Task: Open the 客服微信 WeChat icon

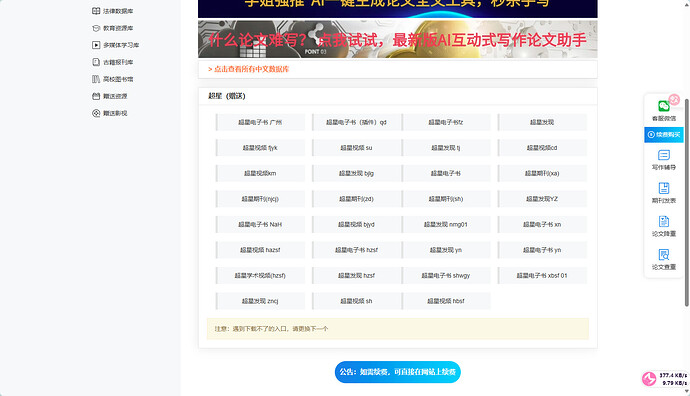Action: pyautogui.click(x=663, y=106)
